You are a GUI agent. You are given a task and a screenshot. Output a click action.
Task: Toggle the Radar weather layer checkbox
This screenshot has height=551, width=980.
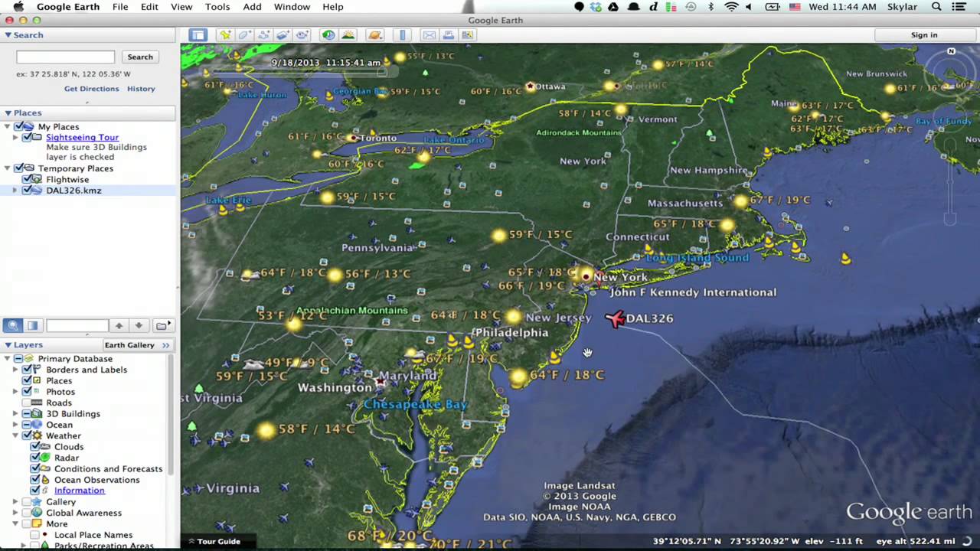click(x=35, y=458)
